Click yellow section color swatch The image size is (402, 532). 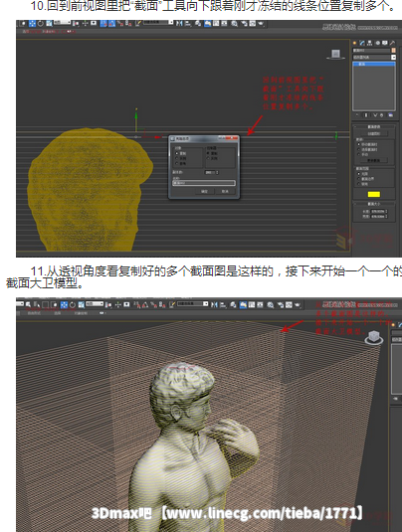(x=374, y=195)
